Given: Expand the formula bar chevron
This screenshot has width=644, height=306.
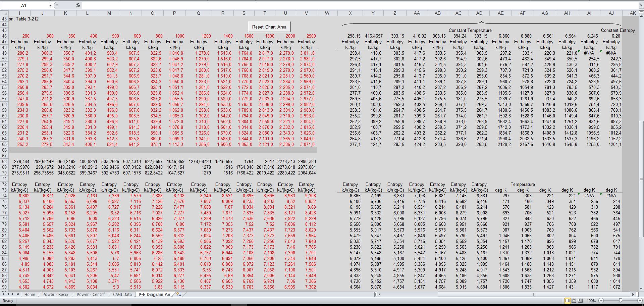Looking at the screenshot, I should (641, 5).
